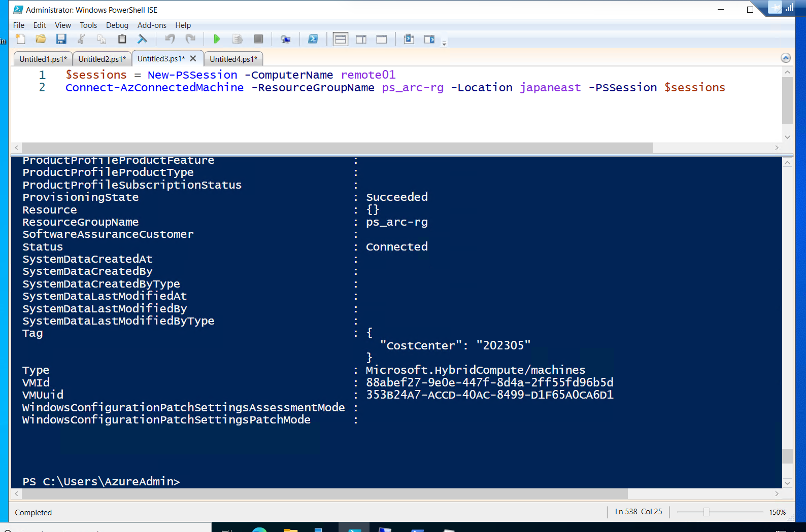Image resolution: width=806 pixels, height=532 pixels.
Task: Select Show Script Pane Right layout
Action: (x=361, y=39)
